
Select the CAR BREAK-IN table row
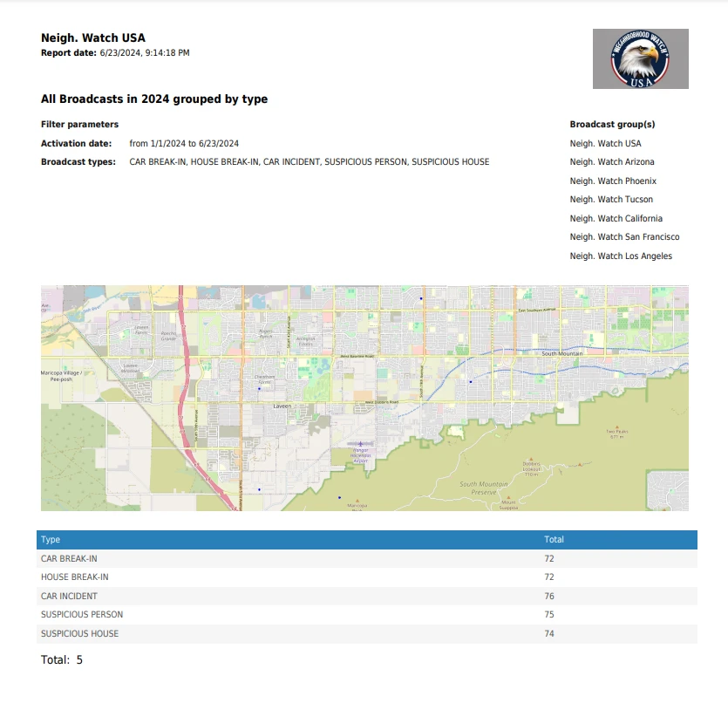point(366,558)
